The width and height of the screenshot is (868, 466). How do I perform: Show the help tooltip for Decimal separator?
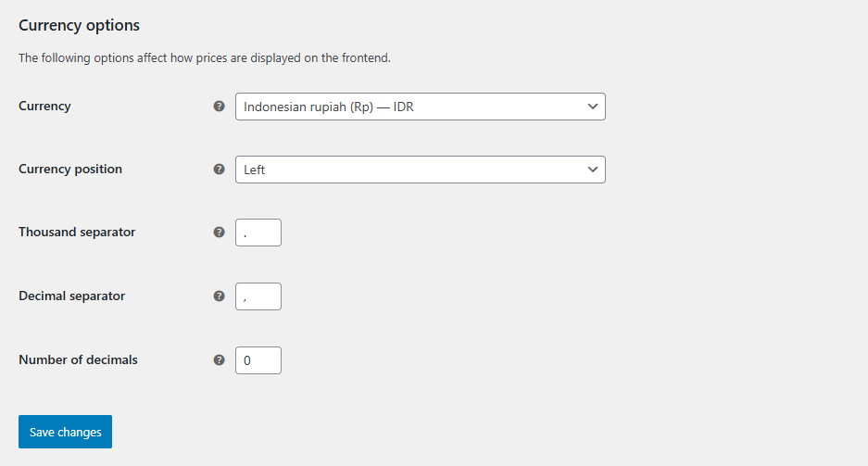click(x=220, y=296)
